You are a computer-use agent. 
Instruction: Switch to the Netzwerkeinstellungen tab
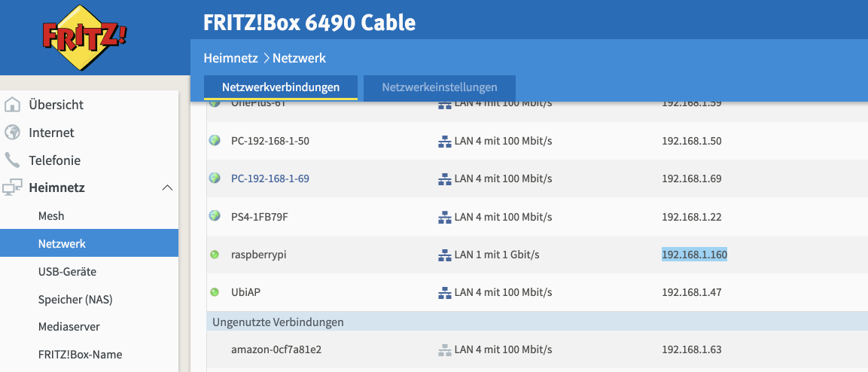click(440, 87)
